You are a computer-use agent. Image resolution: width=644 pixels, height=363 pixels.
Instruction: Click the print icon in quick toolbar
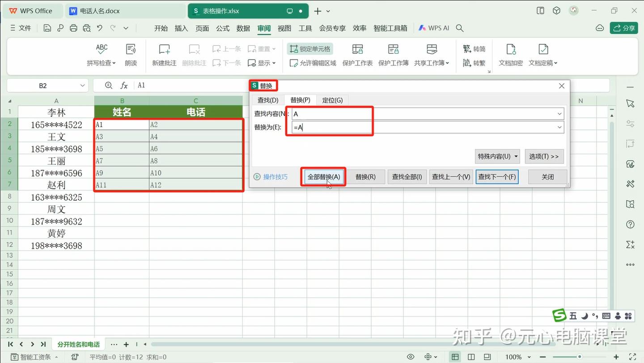(74, 28)
